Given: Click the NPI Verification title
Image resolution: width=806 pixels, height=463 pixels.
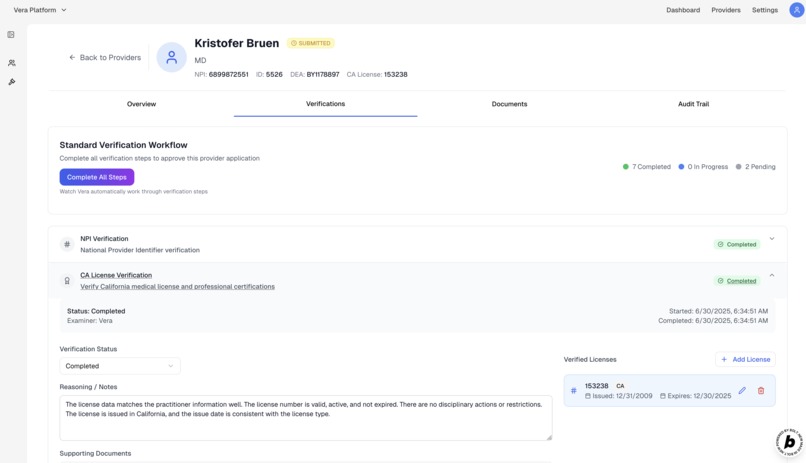Looking at the screenshot, I should coord(104,238).
